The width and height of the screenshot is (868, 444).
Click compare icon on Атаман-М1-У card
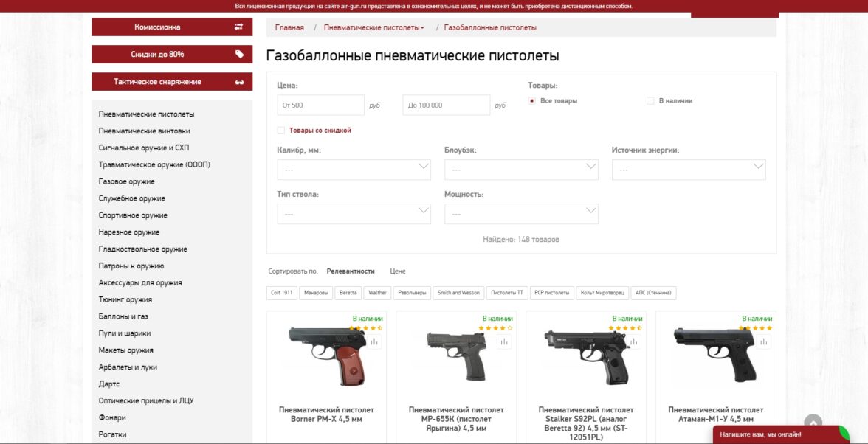pyautogui.click(x=763, y=341)
